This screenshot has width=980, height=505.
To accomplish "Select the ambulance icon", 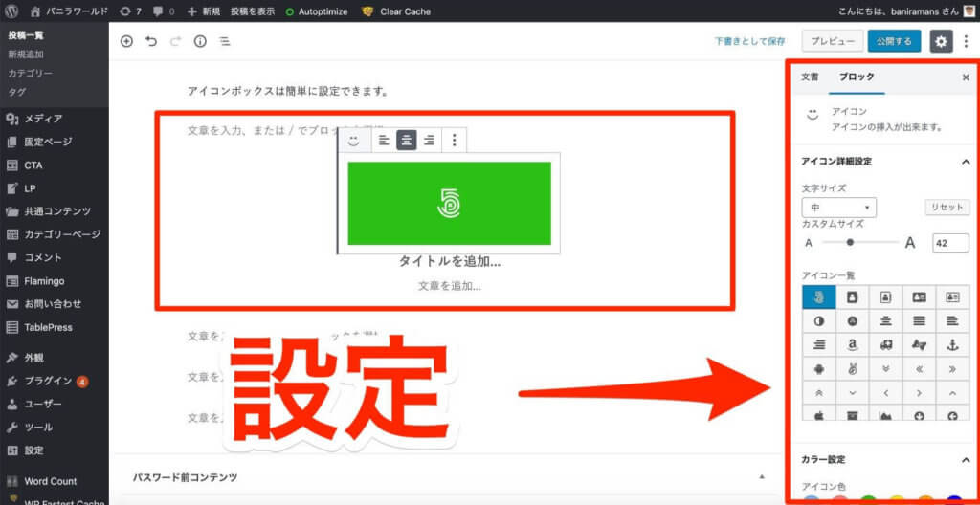I will [x=885, y=345].
